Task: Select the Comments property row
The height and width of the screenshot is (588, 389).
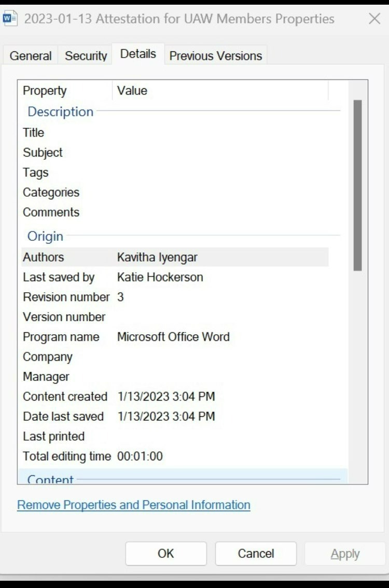Action: click(x=175, y=212)
